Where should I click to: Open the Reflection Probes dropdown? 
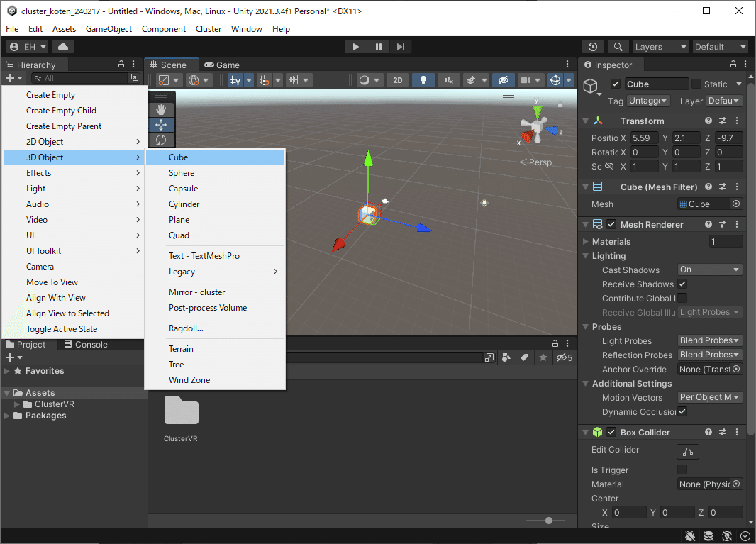pyautogui.click(x=710, y=355)
